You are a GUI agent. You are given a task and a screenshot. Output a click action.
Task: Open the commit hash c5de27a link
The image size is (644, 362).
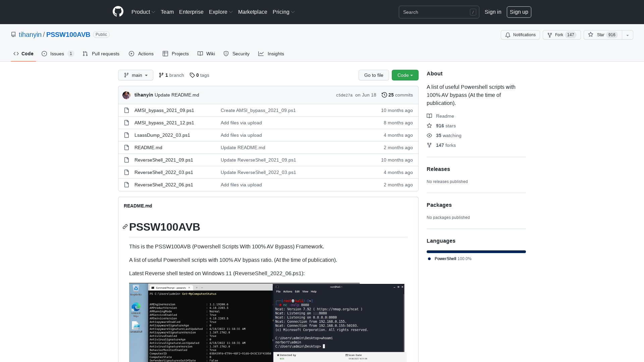(344, 95)
